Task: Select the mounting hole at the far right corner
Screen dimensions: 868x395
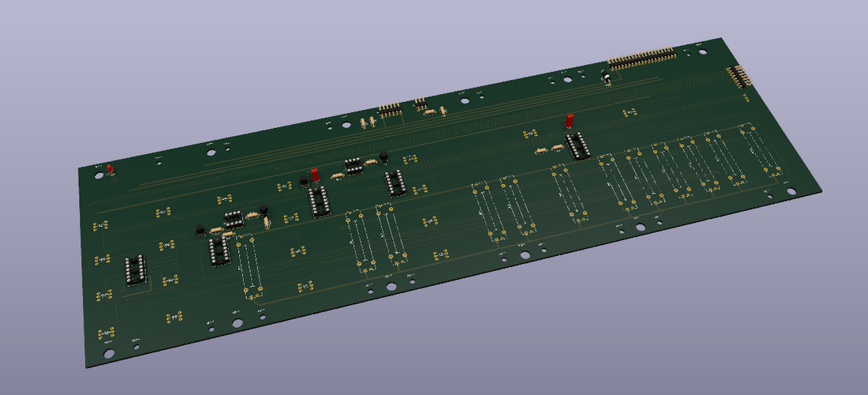Action: pos(791,191)
